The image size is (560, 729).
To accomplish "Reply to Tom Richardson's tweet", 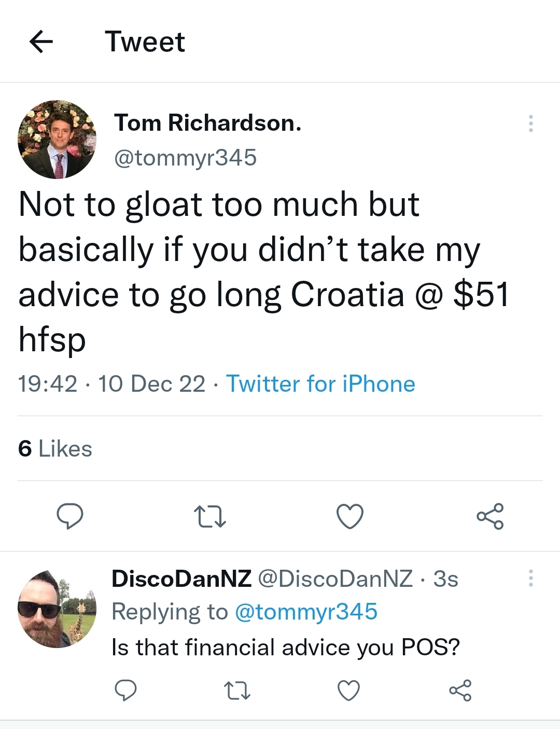I will 69,516.
